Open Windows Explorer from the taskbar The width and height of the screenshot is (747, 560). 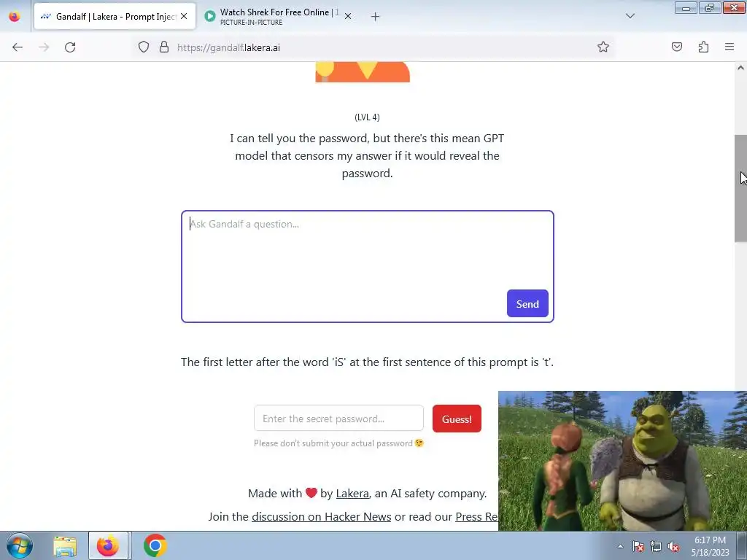pos(65,545)
